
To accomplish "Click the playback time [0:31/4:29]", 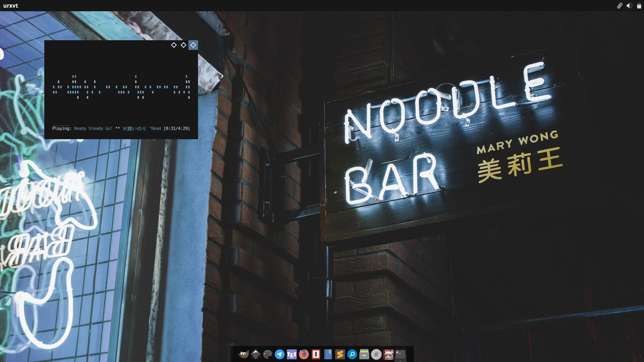I will [x=177, y=128].
